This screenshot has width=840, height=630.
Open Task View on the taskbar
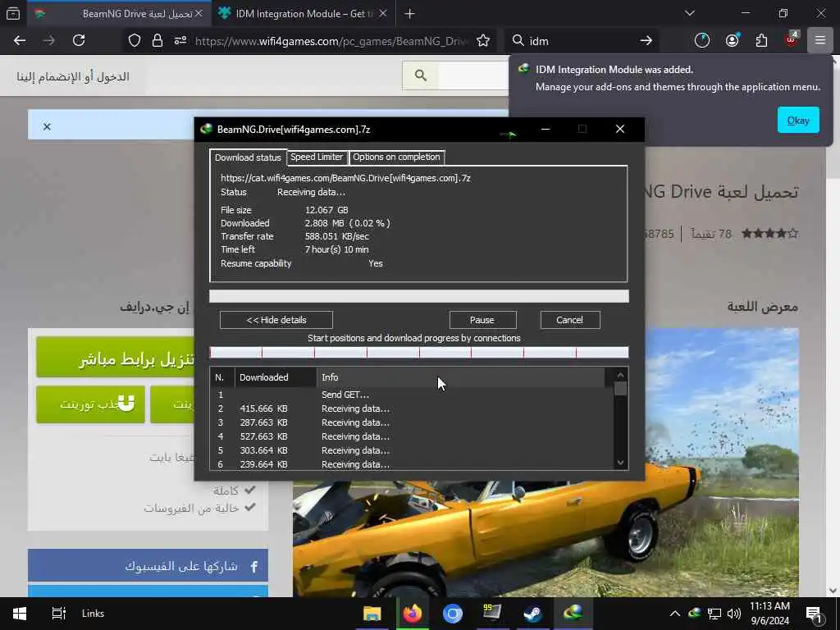(x=58, y=614)
